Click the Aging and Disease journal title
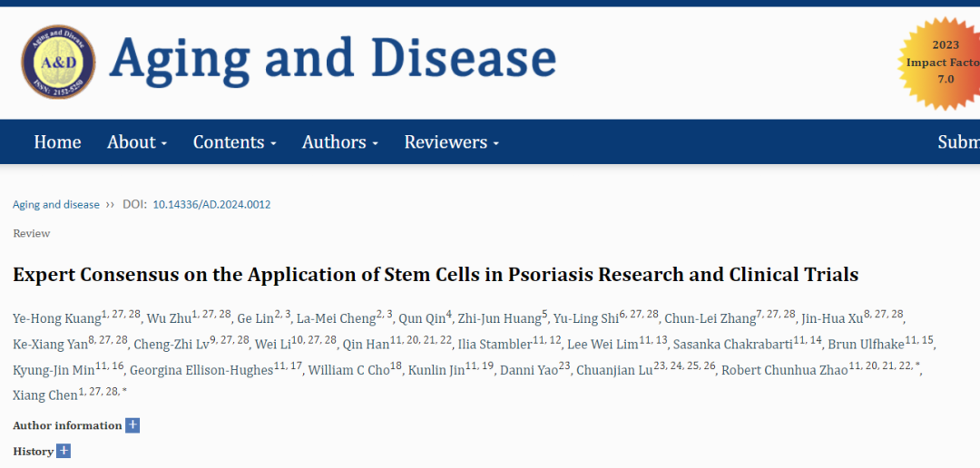 pos(332,60)
